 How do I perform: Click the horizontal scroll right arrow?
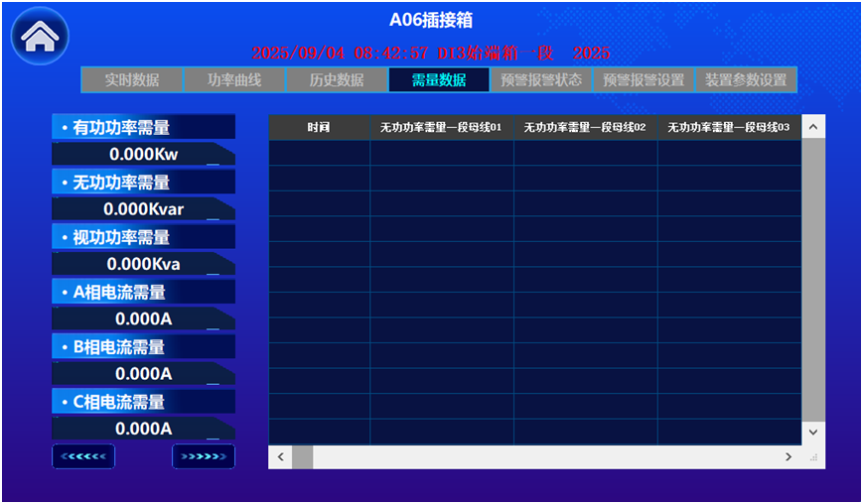(x=789, y=456)
